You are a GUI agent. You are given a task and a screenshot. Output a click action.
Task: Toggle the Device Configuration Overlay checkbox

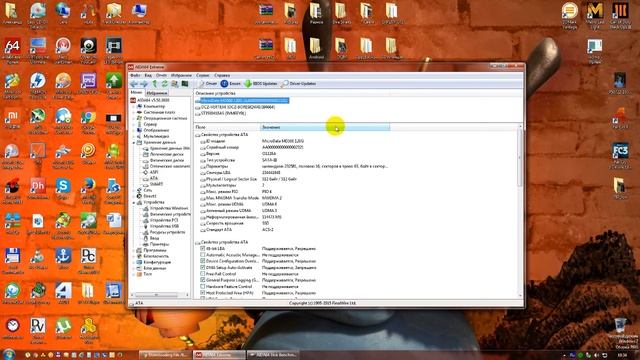(202, 261)
